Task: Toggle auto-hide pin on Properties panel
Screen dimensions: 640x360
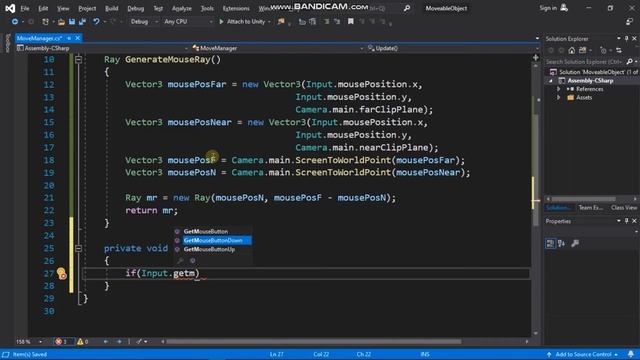Action: coord(627,221)
